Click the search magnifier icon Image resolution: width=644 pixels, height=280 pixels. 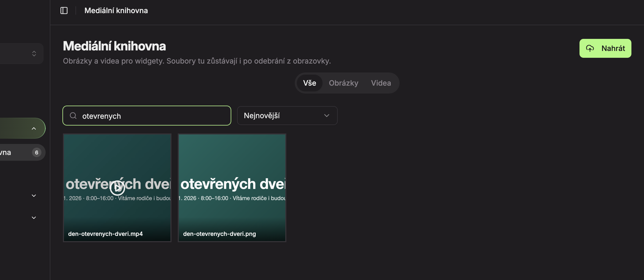coord(73,116)
